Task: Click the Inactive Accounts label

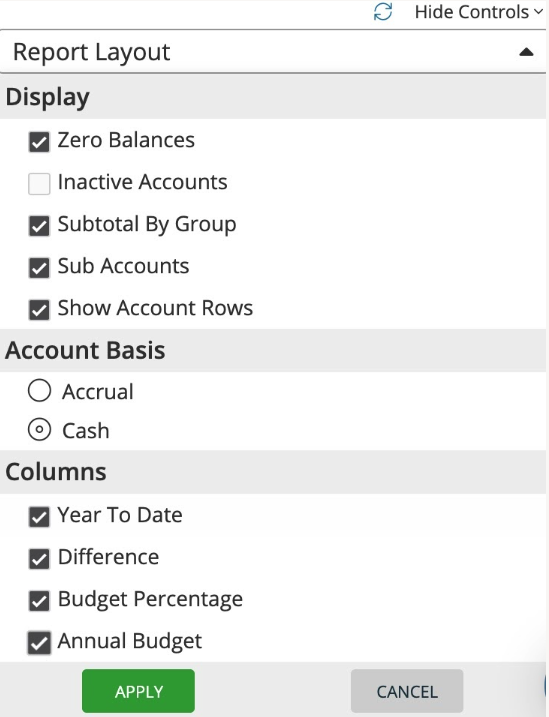Action: tap(142, 182)
